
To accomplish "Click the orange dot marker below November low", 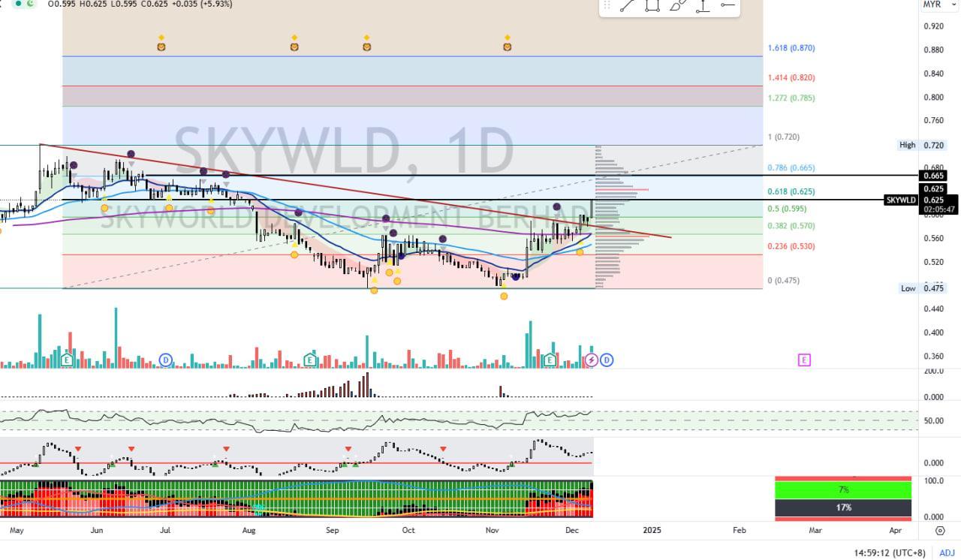I will coord(504,297).
